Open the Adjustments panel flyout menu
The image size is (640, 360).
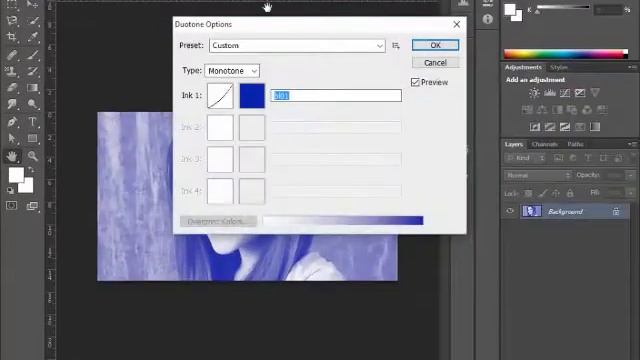(633, 67)
